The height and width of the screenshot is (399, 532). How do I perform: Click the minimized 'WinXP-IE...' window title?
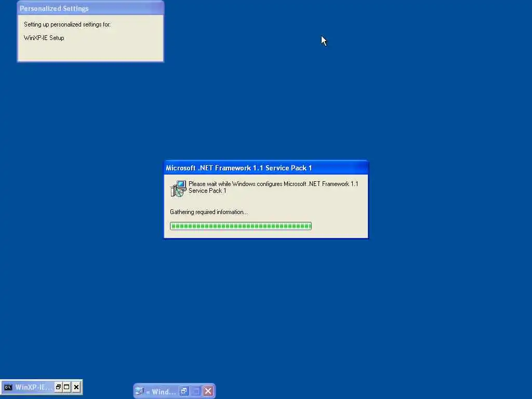pos(34,387)
